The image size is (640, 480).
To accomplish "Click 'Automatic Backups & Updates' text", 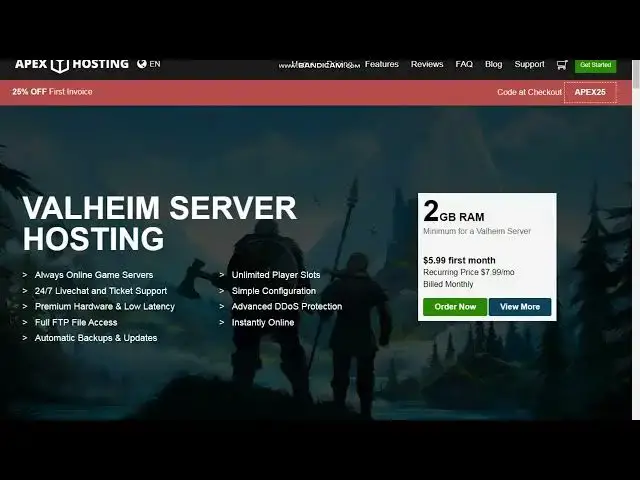I will click(96, 338).
